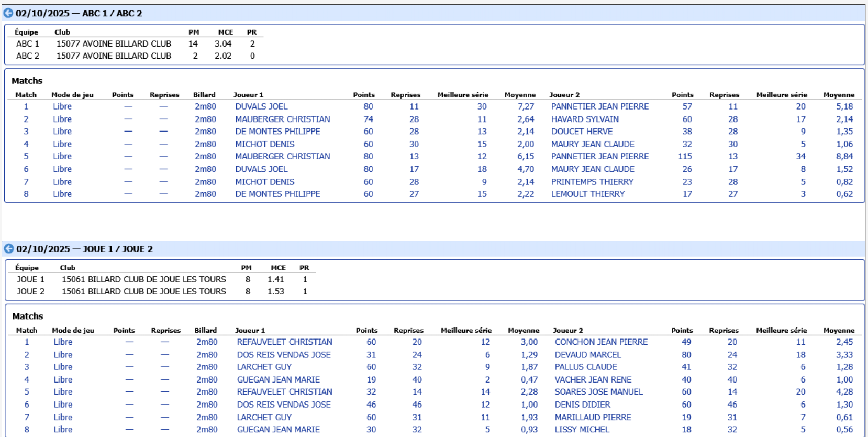Viewport: 868px width, 437px height.
Task: Click the 02/10/2025 — ABC 1 / ABC 2 header
Action: click(79, 13)
